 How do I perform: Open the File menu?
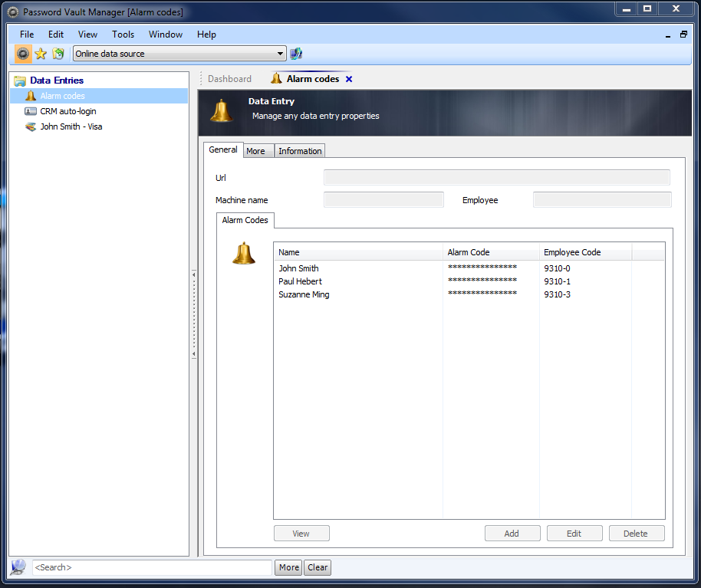click(26, 34)
